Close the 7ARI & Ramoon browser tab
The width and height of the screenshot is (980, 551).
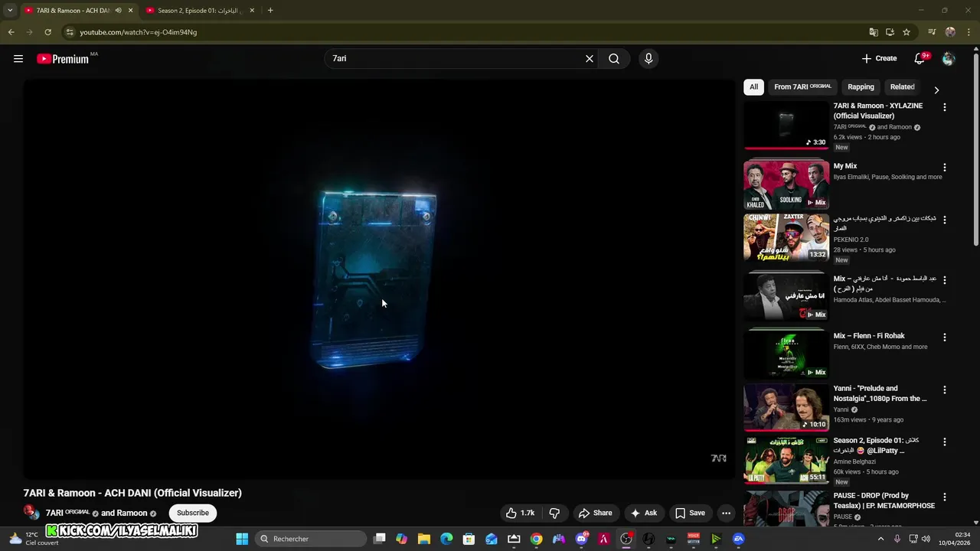click(131, 11)
